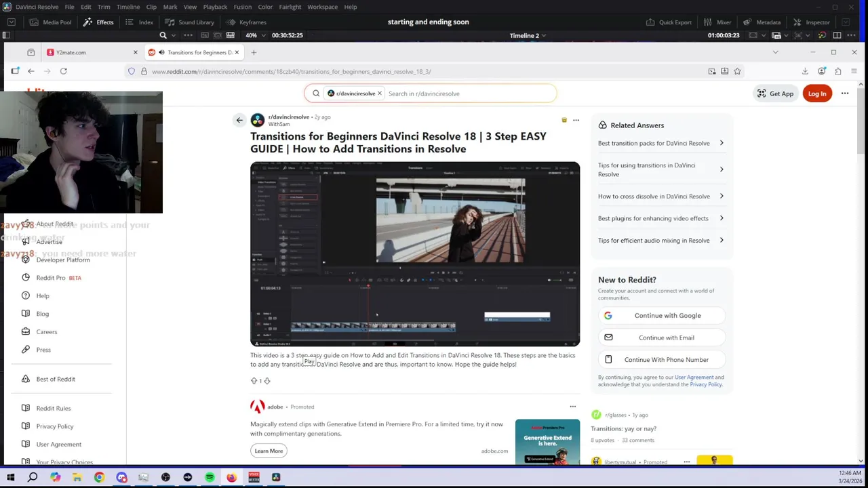Click Continue With Phone Number
Image resolution: width=868 pixels, height=488 pixels.
coord(662,360)
